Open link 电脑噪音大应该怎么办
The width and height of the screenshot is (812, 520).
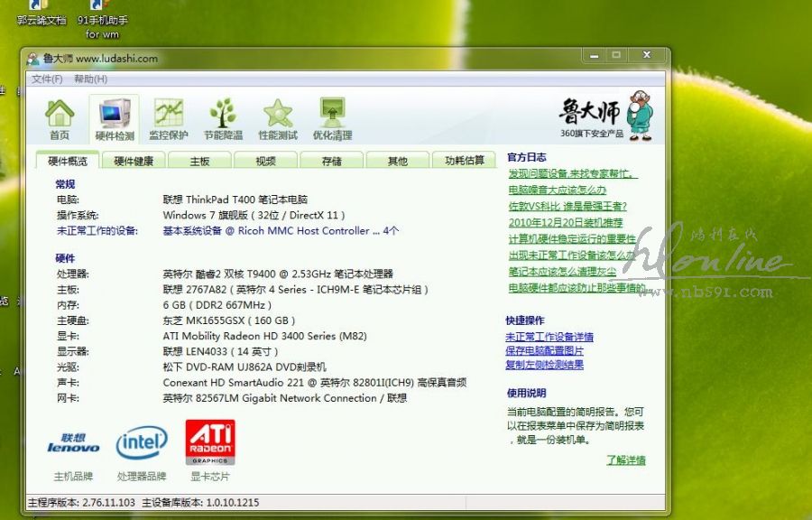point(558,190)
